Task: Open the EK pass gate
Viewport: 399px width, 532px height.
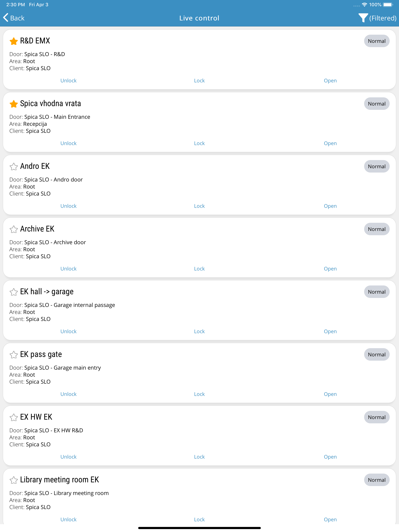Action: tap(330, 394)
